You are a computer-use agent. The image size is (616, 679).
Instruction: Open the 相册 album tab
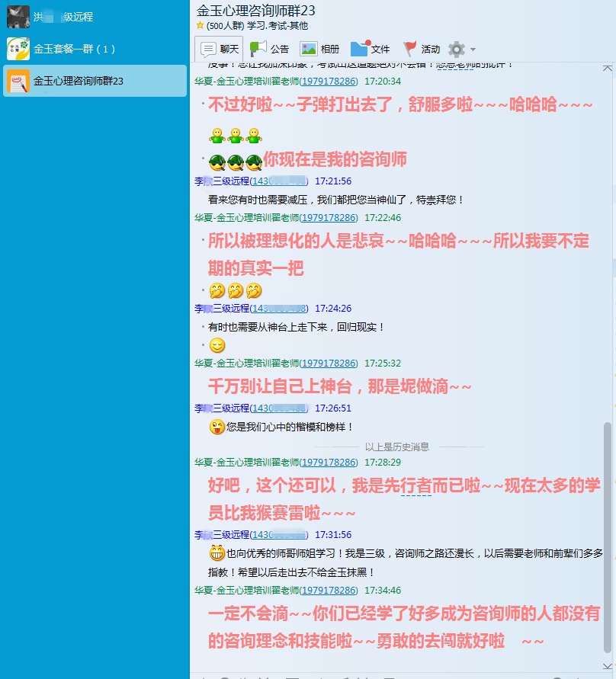[x=319, y=49]
